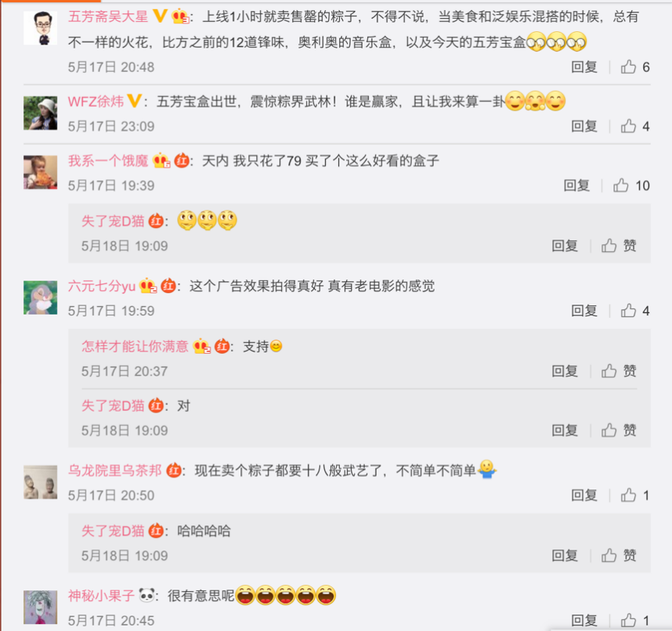Open the red 红 badge next to 乌龙院里乌茶邦

(174, 471)
